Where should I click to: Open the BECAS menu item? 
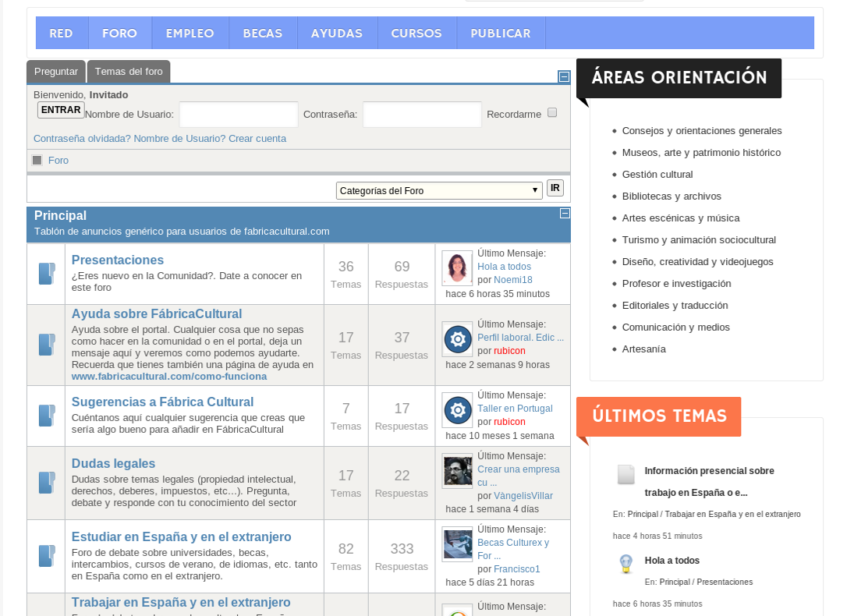[262, 34]
